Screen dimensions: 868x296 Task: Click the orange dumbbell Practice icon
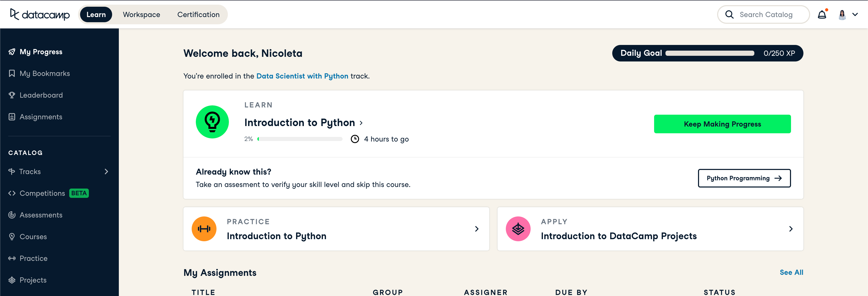pyautogui.click(x=204, y=229)
